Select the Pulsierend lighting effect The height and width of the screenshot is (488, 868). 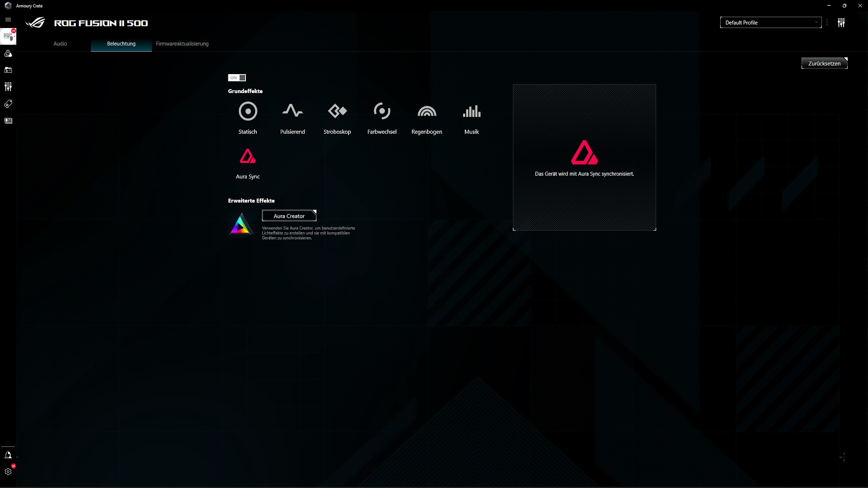tap(292, 117)
